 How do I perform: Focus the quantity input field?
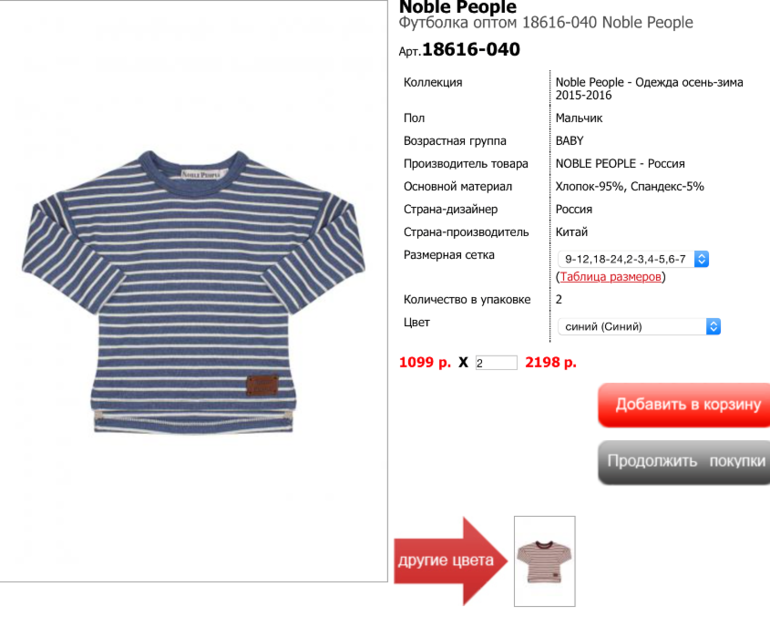pyautogui.click(x=496, y=363)
